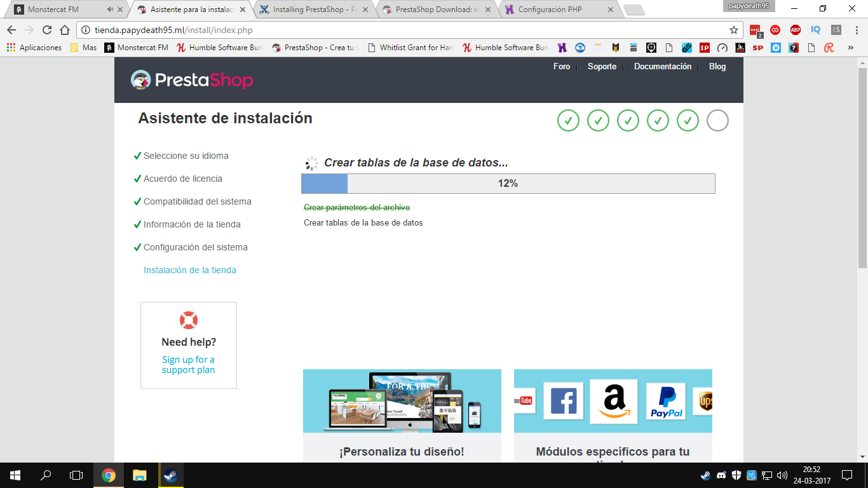Viewport: 868px width, 488px height.
Task: Open the ¡Personaliza tu diseño! banner image
Action: point(402,401)
